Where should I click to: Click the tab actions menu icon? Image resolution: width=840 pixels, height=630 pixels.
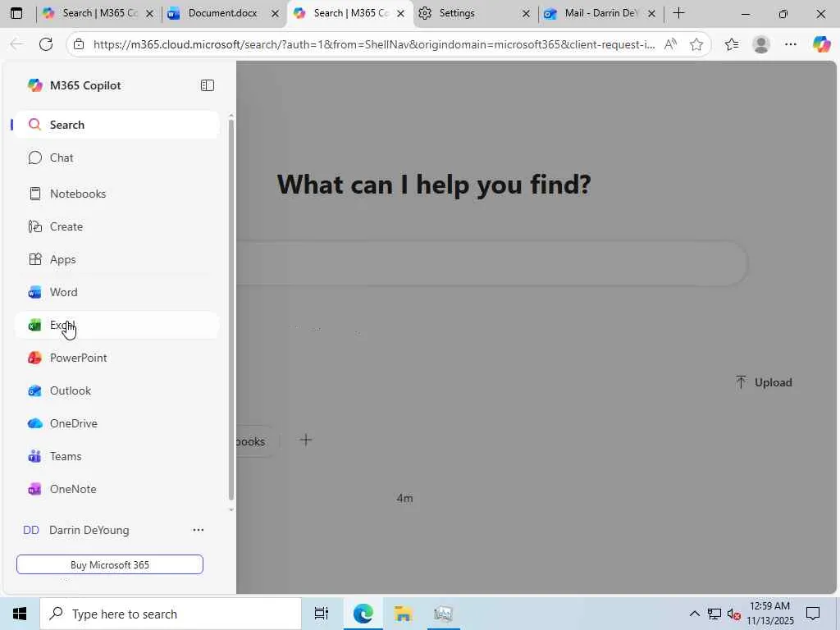click(16, 13)
